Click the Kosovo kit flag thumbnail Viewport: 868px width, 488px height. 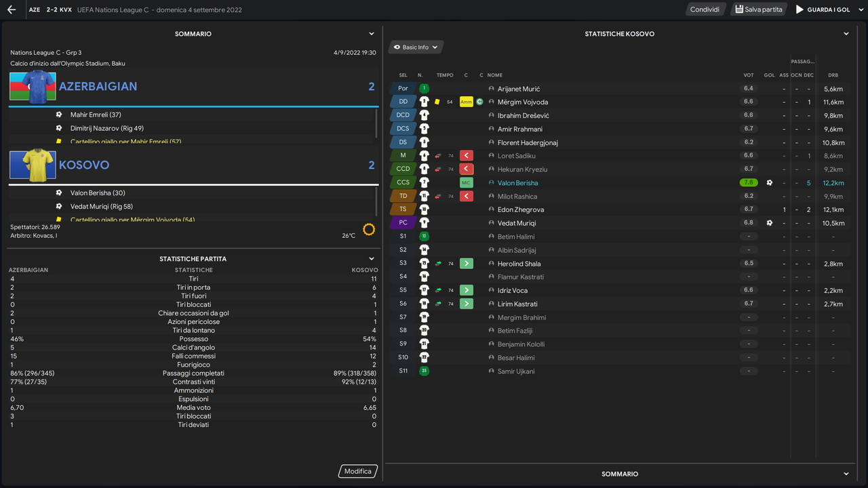pos(33,165)
